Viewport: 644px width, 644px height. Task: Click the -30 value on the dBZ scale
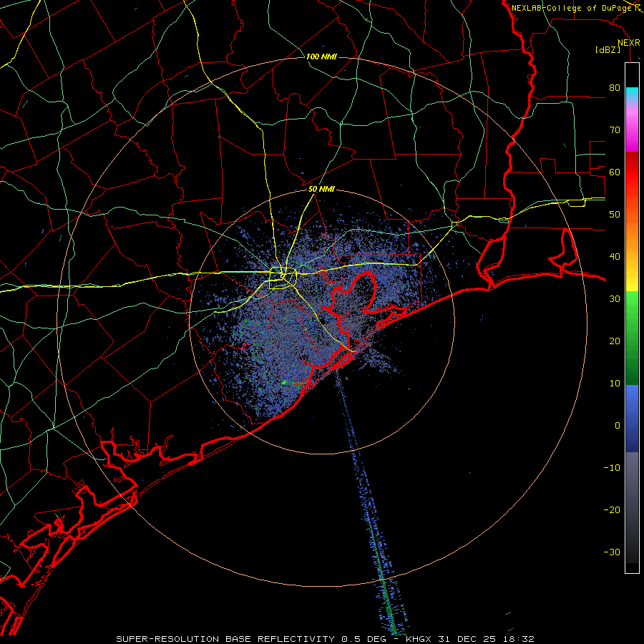612,552
